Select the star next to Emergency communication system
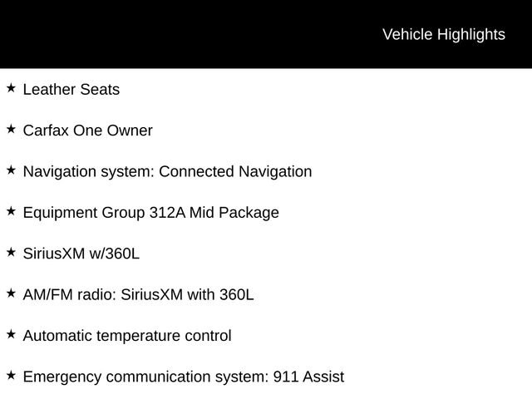This screenshot has width=532, height=399. click(x=11, y=375)
